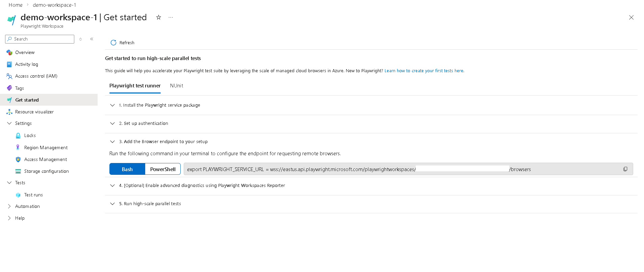Image resolution: width=644 pixels, height=272 pixels.
Task: Select the Playwright test runner tab
Action: click(x=135, y=86)
